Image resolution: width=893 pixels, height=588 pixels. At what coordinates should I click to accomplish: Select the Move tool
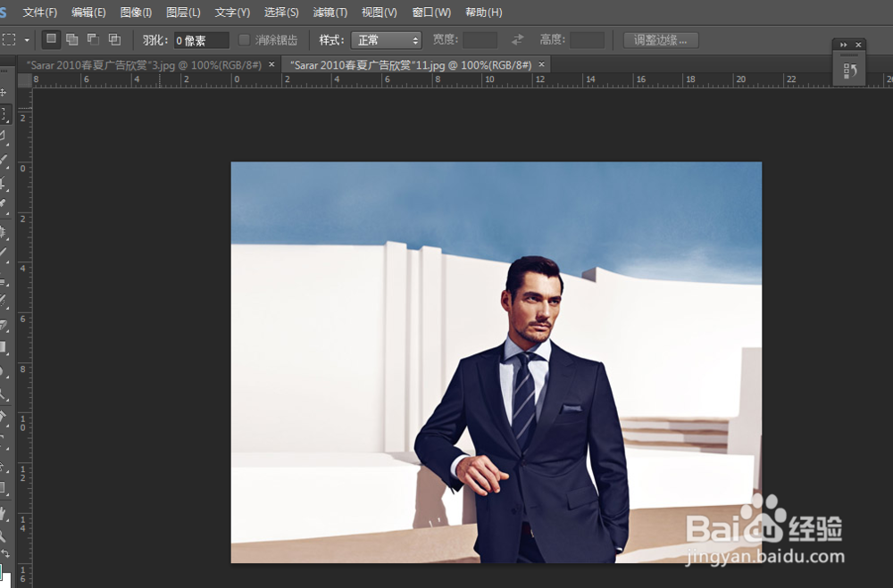point(4,92)
